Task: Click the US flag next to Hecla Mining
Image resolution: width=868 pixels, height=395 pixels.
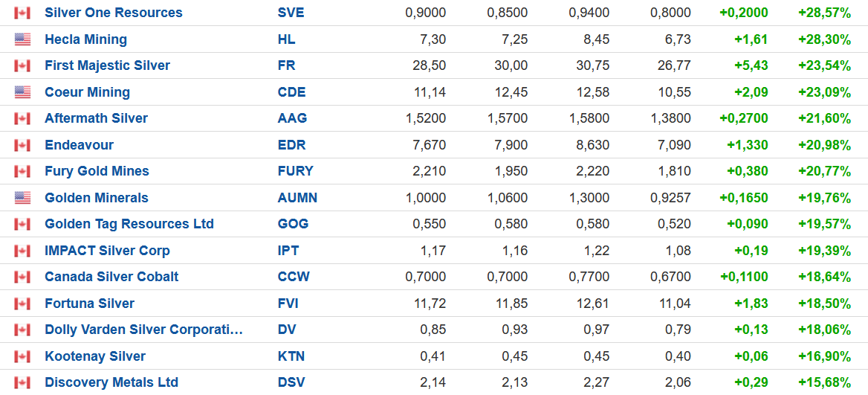Action: pyautogui.click(x=22, y=39)
